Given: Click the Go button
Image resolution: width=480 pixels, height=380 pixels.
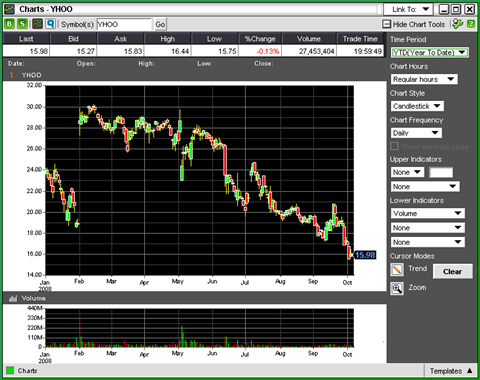Looking at the screenshot, I should pos(160,24).
